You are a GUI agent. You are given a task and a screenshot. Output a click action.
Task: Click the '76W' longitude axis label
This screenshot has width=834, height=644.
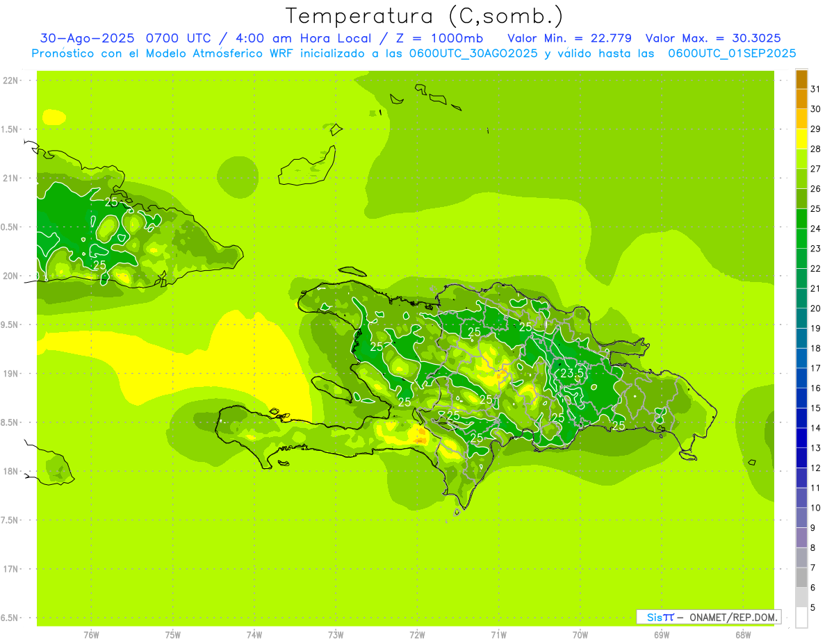pyautogui.click(x=91, y=634)
